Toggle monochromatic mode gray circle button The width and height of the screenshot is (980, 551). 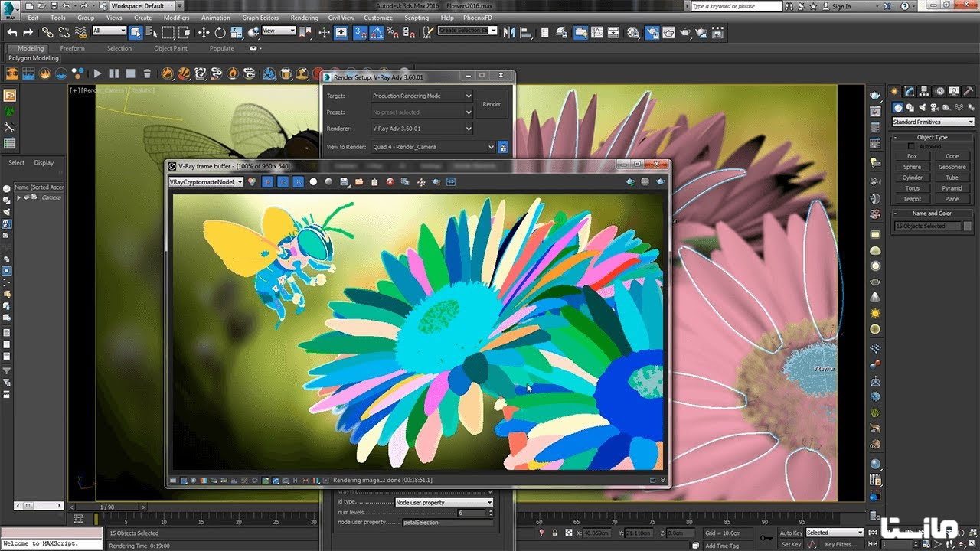[x=328, y=182]
